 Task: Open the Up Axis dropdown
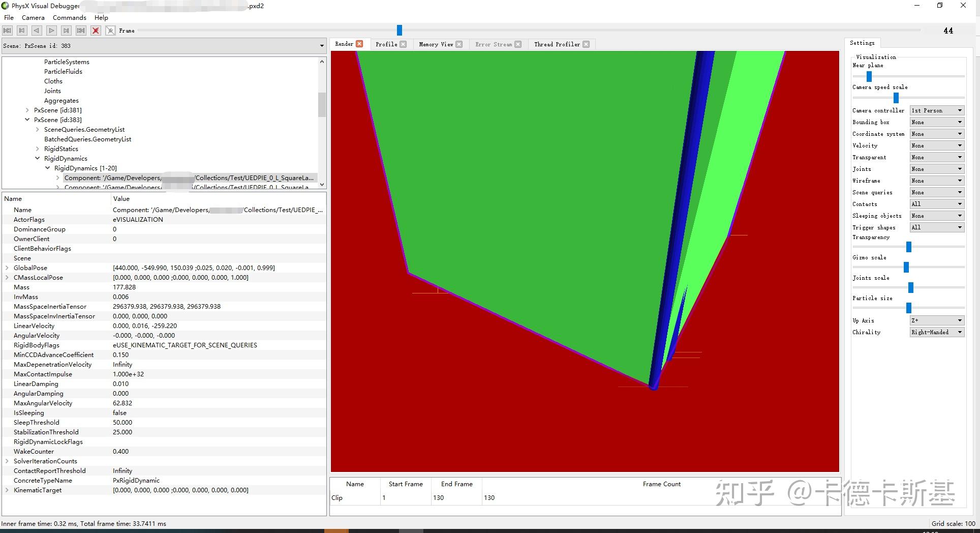point(937,320)
